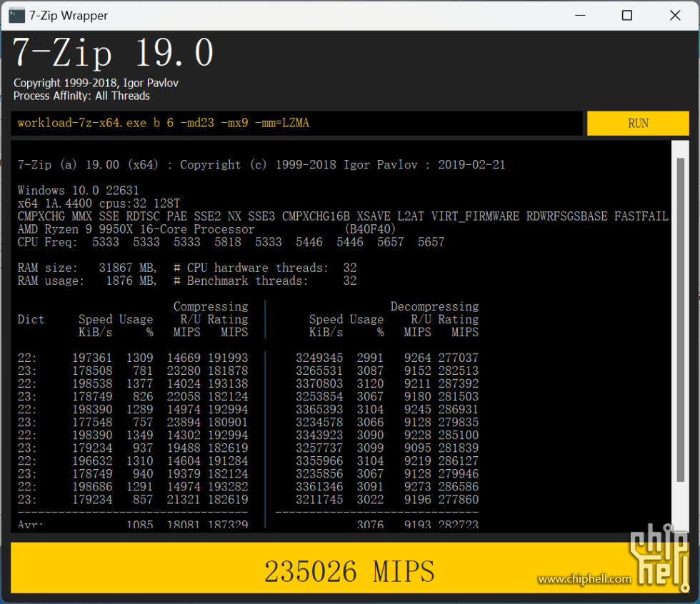700x604 pixels.
Task: Click the CPU Freq value 5818
Action: 228,242
